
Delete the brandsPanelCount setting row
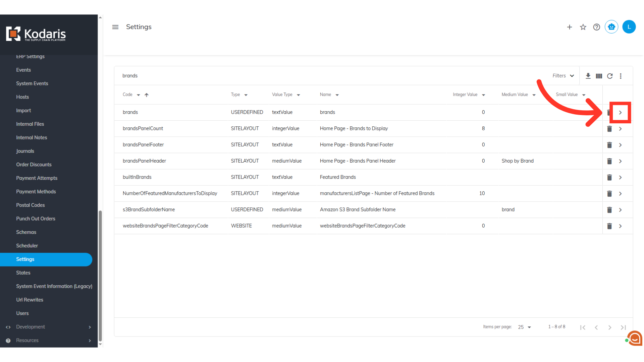[609, 129]
